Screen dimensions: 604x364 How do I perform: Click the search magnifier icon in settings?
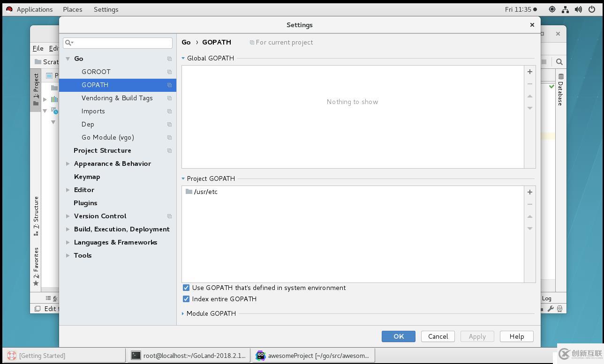pyautogui.click(x=69, y=43)
